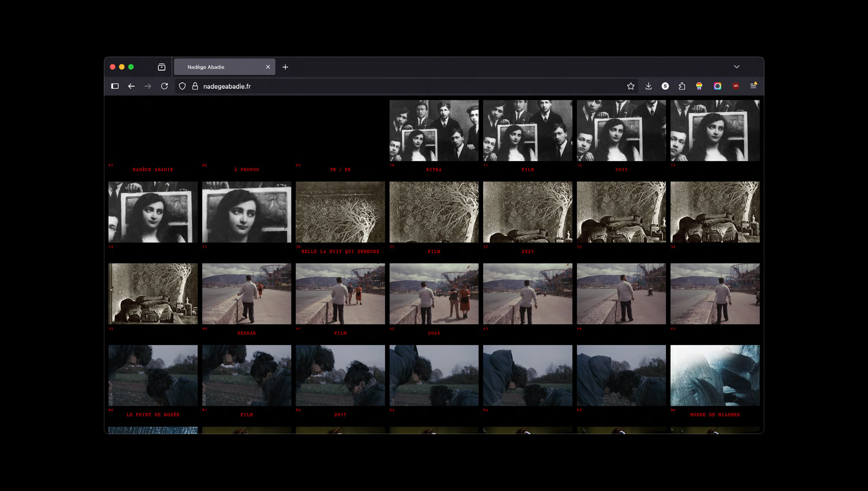Open a new tab
This screenshot has height=491, width=868.
[x=285, y=67]
